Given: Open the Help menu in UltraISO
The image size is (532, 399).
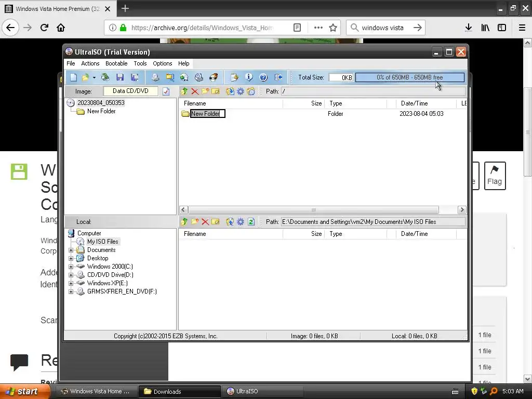Looking at the screenshot, I should (183, 63).
